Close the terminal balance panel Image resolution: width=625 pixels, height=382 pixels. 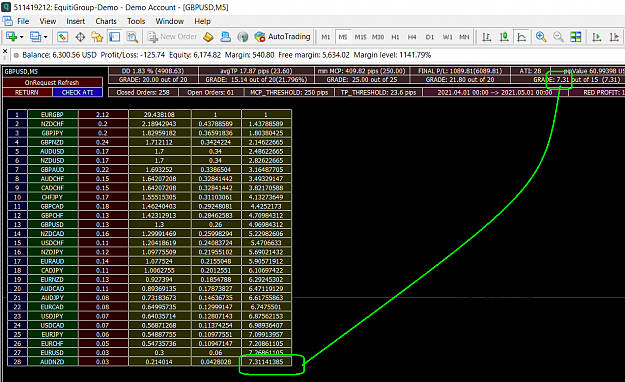pyautogui.click(x=5, y=51)
